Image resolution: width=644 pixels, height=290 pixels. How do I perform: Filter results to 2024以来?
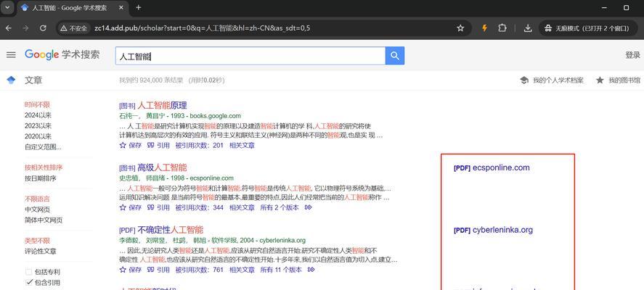38,115
